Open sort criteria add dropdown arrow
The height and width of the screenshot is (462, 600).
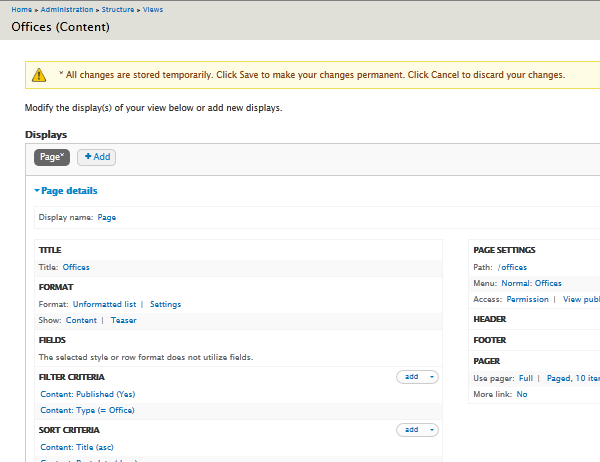pos(432,430)
